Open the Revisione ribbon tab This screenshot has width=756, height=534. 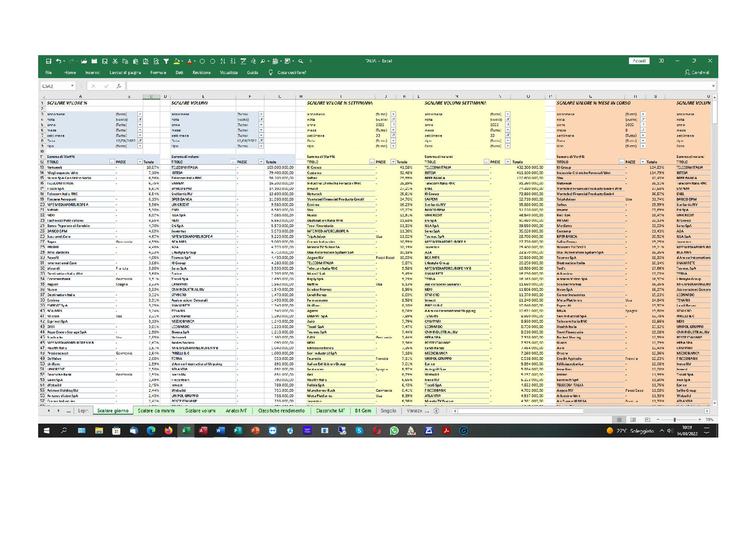pyautogui.click(x=201, y=73)
